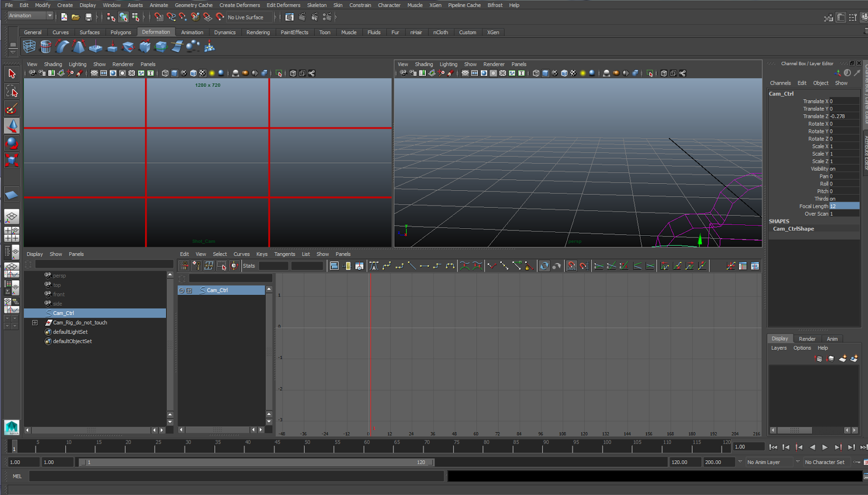Viewport: 868px width, 495px height.
Task: Open the Create Deformers menu
Action: tap(240, 5)
